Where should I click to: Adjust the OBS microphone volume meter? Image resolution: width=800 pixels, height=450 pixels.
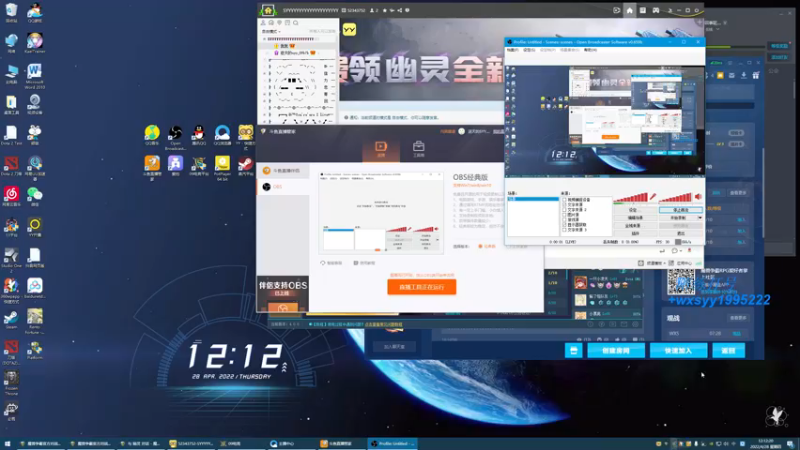coord(631,197)
